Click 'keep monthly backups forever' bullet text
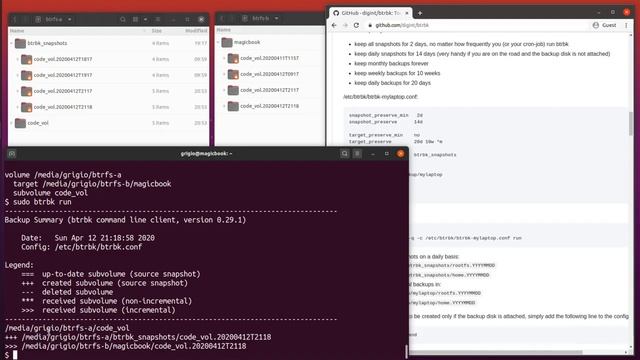 (x=391, y=63)
